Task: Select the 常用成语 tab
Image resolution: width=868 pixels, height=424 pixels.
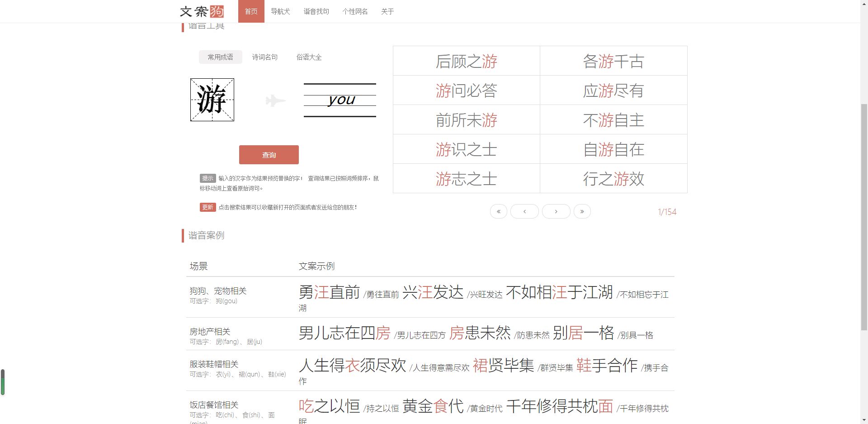Action: pyautogui.click(x=221, y=57)
